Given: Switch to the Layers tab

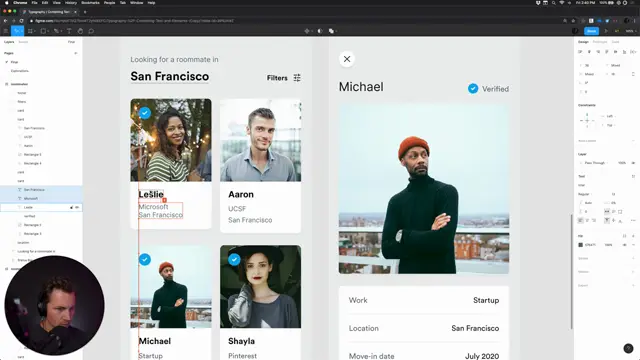Looking at the screenshot, I should [9, 42].
